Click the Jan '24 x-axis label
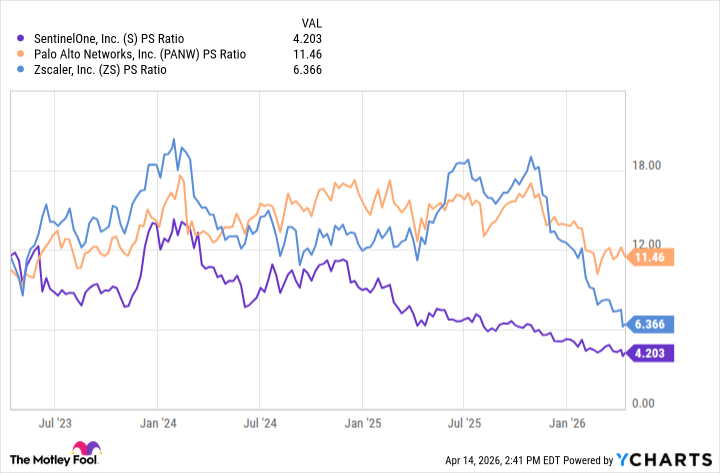The image size is (720, 473). click(161, 422)
